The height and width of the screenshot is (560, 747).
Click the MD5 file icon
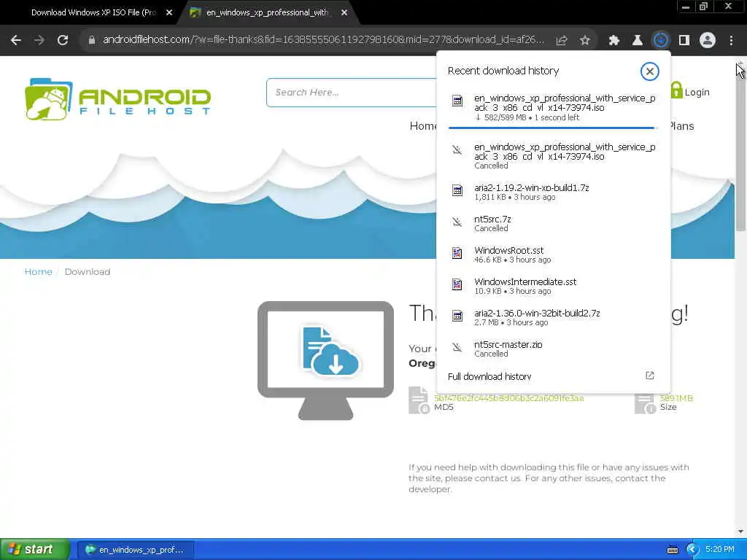(419, 400)
